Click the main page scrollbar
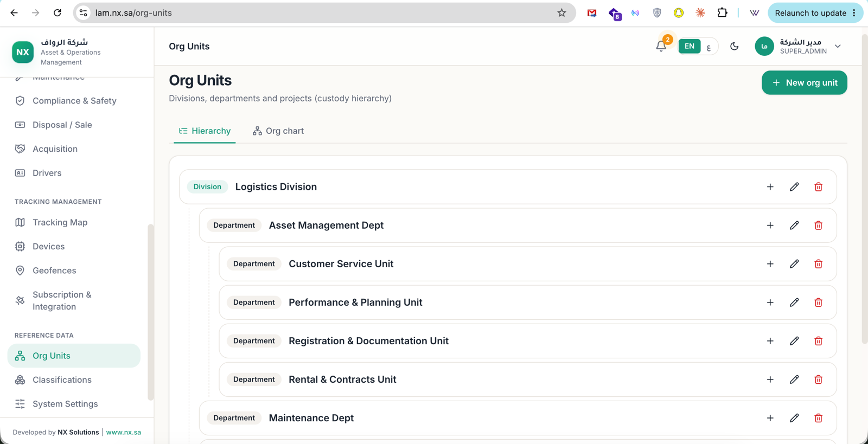Image resolution: width=868 pixels, height=444 pixels. pos(864,189)
